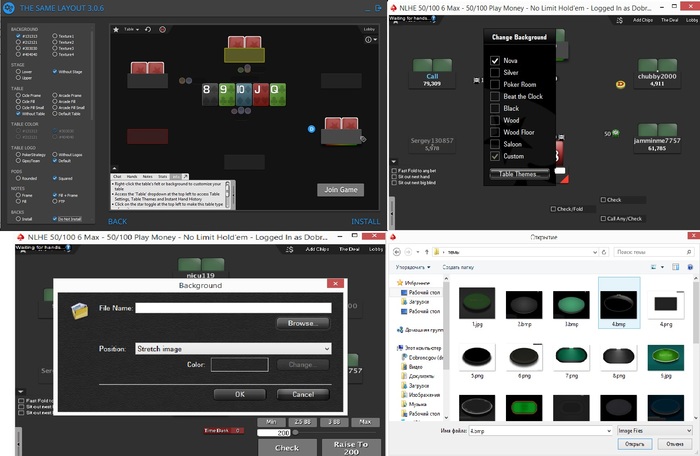This screenshot has height=456, width=700.
Task: Click the Browse... button
Action: (x=303, y=323)
